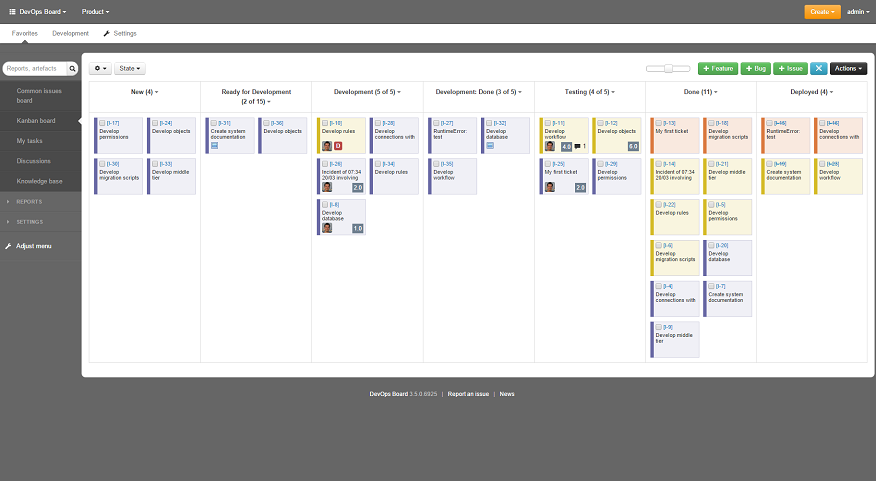Open Common issues board in sidebar
Viewport: 876px width, 481px height.
[39, 96]
